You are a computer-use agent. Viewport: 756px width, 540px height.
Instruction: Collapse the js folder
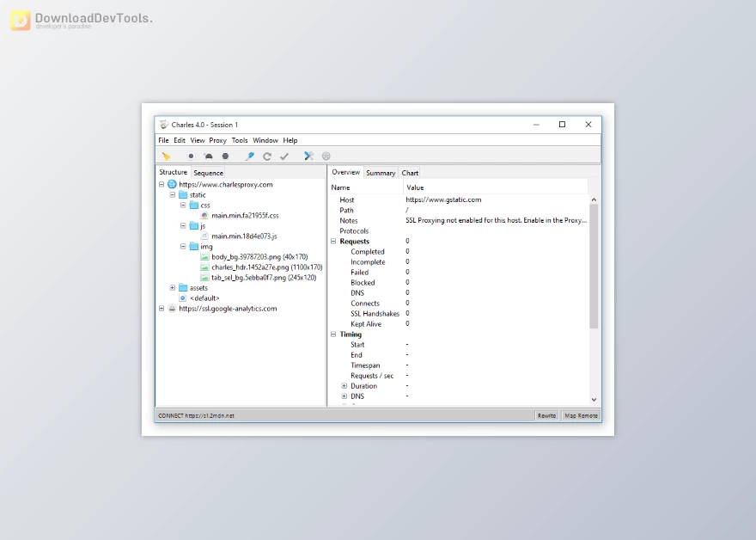(x=183, y=226)
